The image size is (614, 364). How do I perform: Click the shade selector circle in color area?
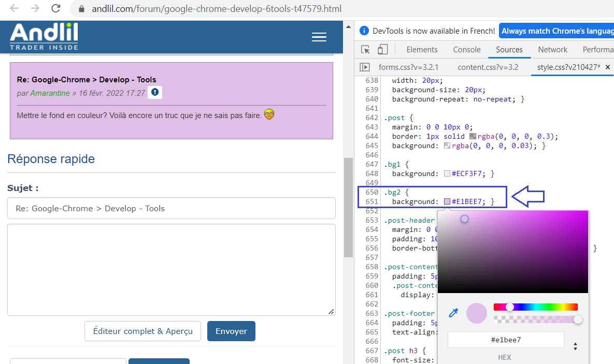pos(464,219)
